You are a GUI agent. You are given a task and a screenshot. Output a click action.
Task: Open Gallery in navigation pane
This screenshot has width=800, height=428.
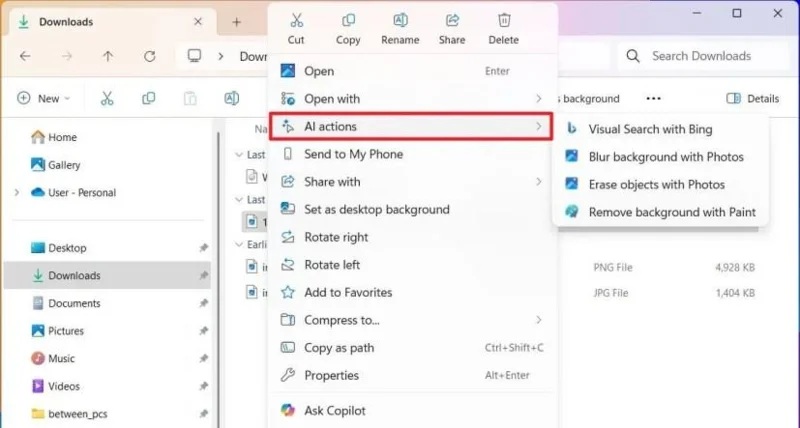click(x=56, y=165)
